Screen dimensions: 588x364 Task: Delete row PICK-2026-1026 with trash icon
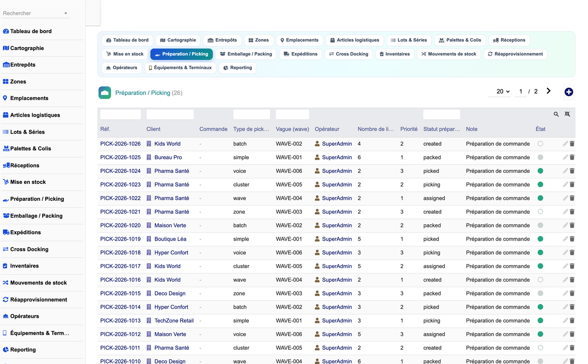pos(572,144)
